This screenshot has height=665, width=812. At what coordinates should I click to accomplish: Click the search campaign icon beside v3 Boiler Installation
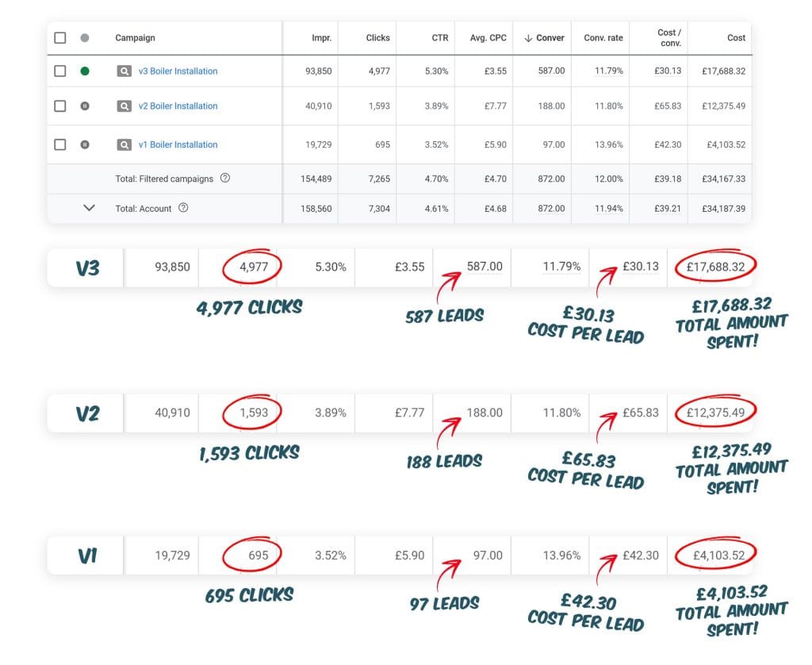(124, 71)
